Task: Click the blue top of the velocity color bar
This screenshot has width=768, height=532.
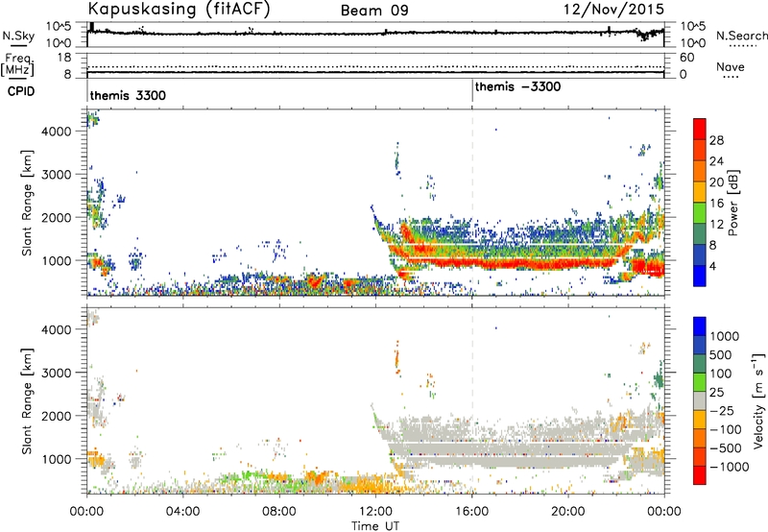Action: pos(700,326)
